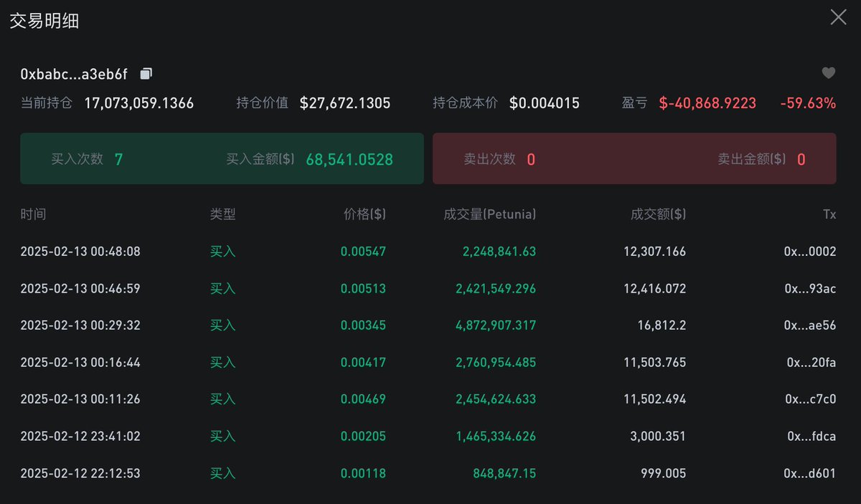The width and height of the screenshot is (861, 504).
Task: Select the 买入 label of the first trade
Action: pyautogui.click(x=222, y=252)
